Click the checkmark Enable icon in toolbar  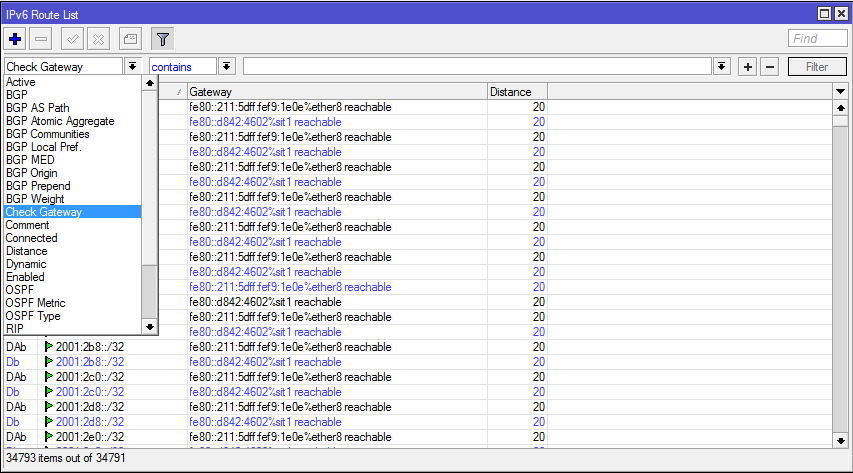[72, 39]
